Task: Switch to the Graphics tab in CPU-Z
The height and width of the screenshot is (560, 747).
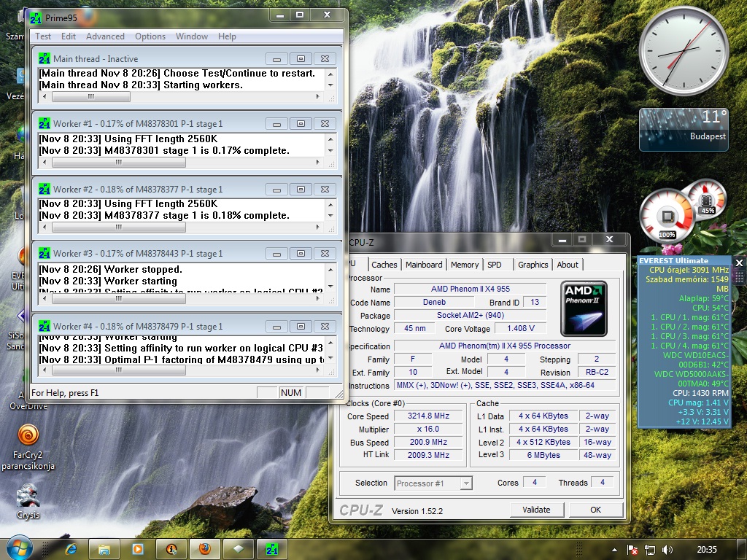Action: [533, 265]
